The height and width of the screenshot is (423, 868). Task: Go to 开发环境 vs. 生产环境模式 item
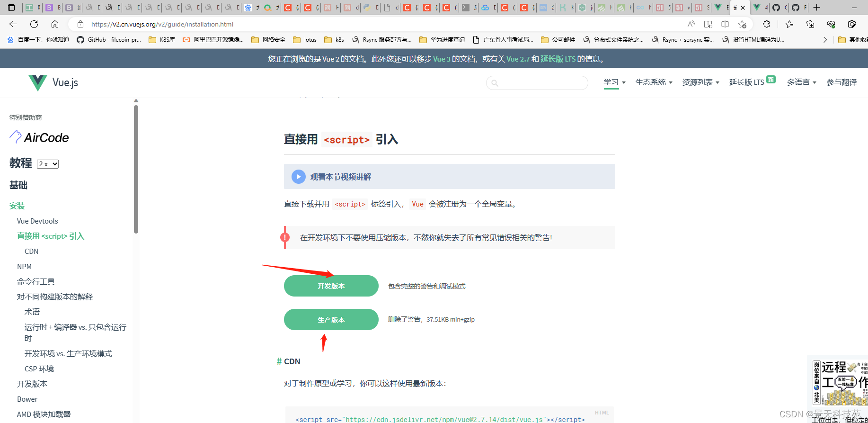pos(68,354)
